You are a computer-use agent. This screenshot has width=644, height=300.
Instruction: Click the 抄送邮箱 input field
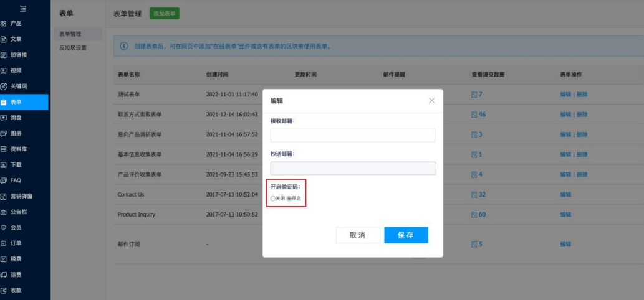pyautogui.click(x=352, y=168)
